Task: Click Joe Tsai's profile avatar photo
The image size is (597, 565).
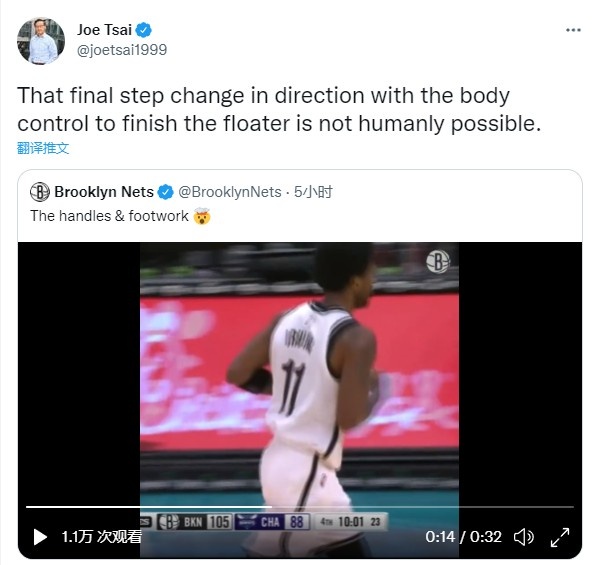Action: pos(41,41)
